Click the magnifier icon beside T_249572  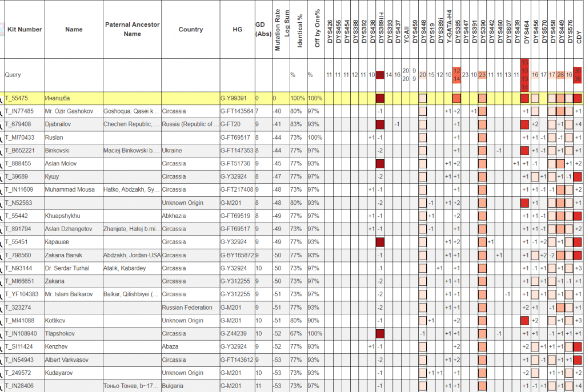pos(2,373)
